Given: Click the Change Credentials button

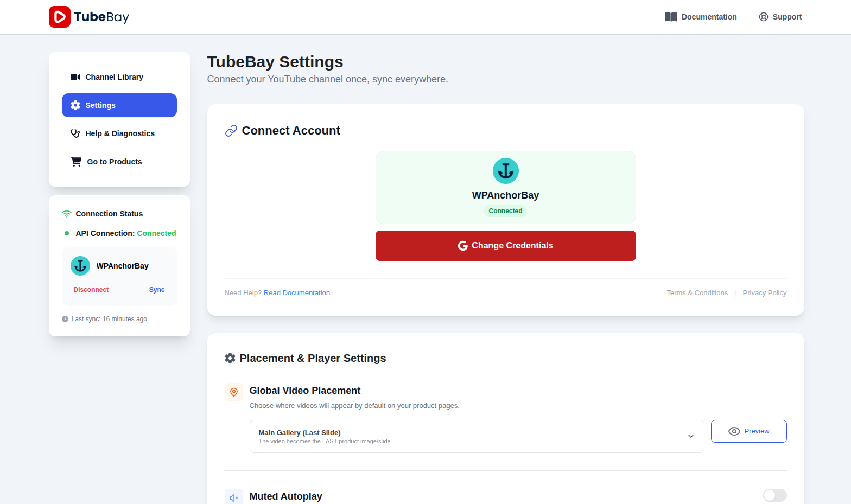Looking at the screenshot, I should 506,246.
